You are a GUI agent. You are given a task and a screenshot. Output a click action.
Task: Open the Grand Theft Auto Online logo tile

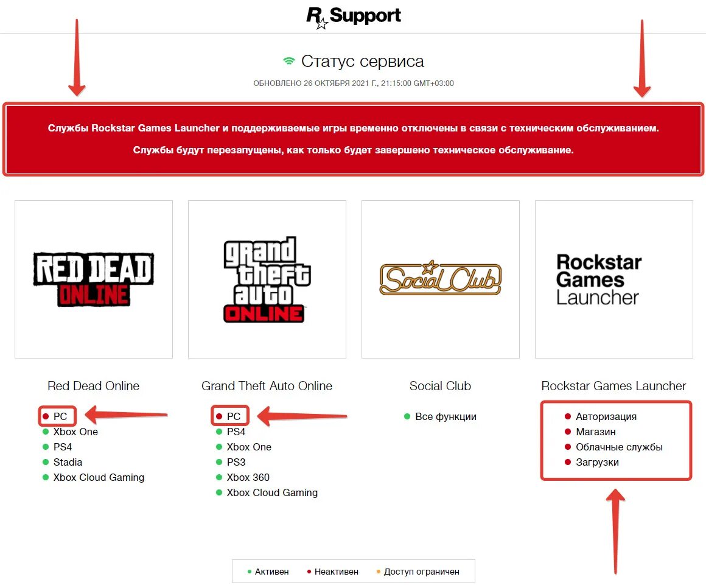(x=267, y=279)
